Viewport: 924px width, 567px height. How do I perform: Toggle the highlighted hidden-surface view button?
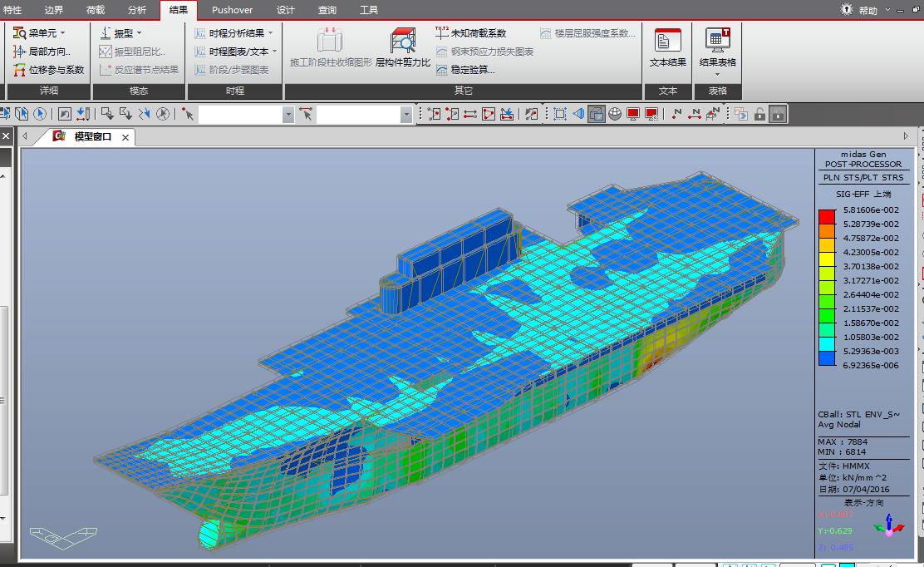coord(596,114)
